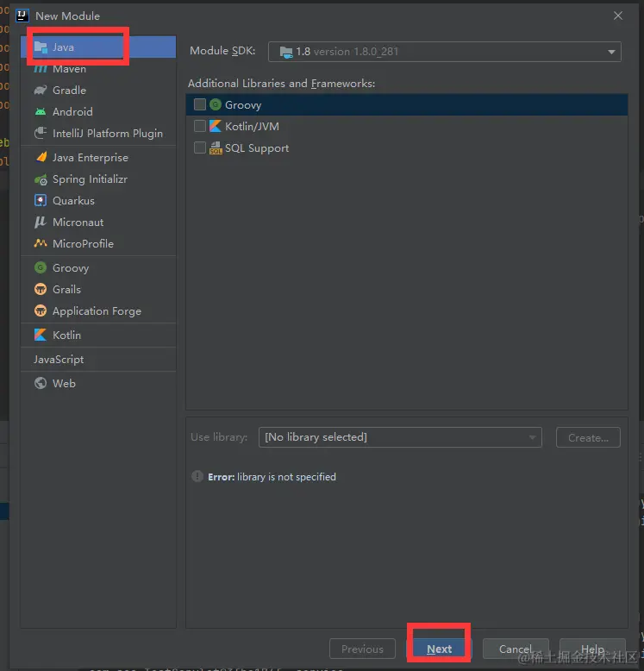Select Grails in the module list
Image resolution: width=644 pixels, height=671 pixels.
pyautogui.click(x=98, y=289)
